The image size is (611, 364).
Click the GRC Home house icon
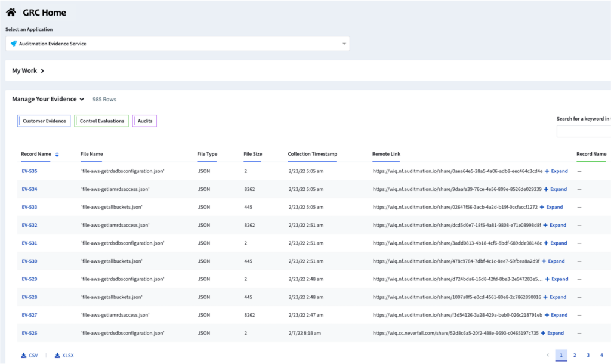(x=11, y=13)
